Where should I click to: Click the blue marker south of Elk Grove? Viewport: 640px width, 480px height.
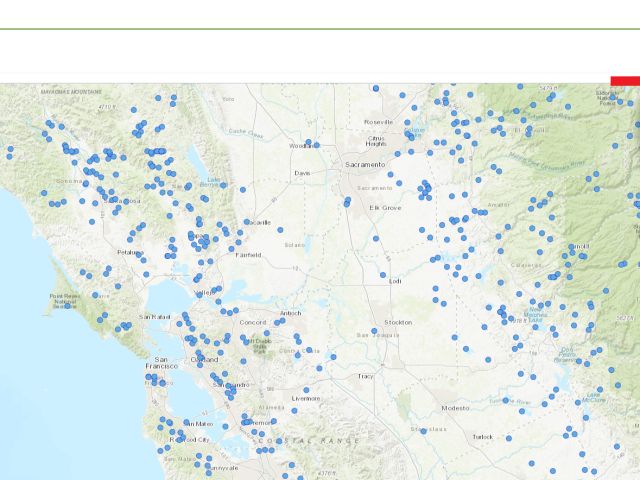click(x=376, y=238)
